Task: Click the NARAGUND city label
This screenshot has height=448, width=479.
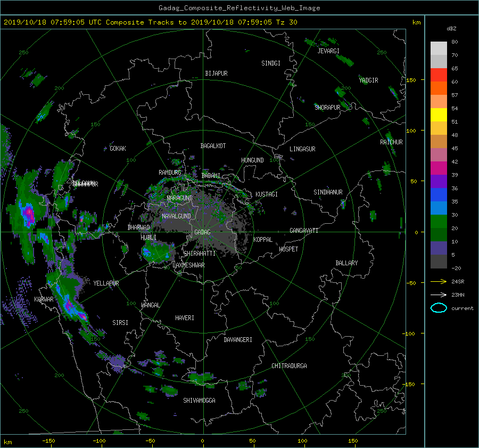Action: (x=180, y=198)
